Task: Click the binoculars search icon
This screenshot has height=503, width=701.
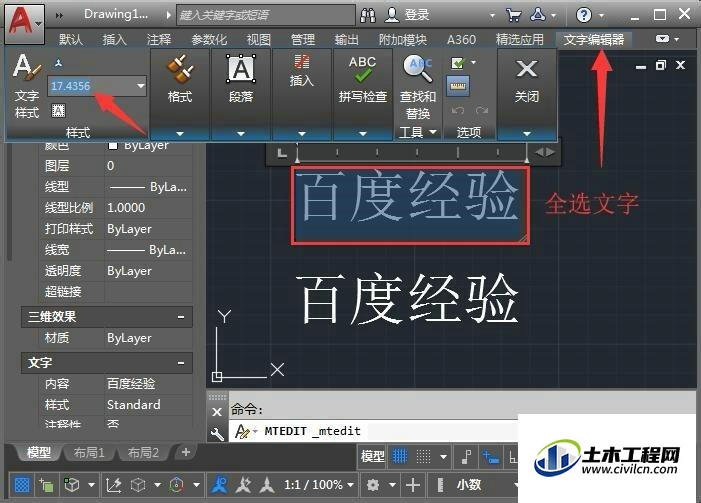Action: (368, 15)
